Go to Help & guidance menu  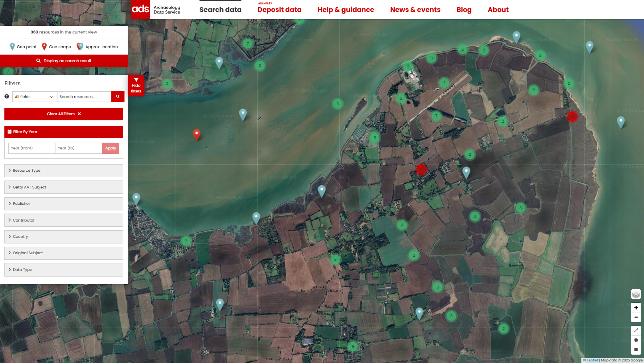pyautogui.click(x=346, y=10)
